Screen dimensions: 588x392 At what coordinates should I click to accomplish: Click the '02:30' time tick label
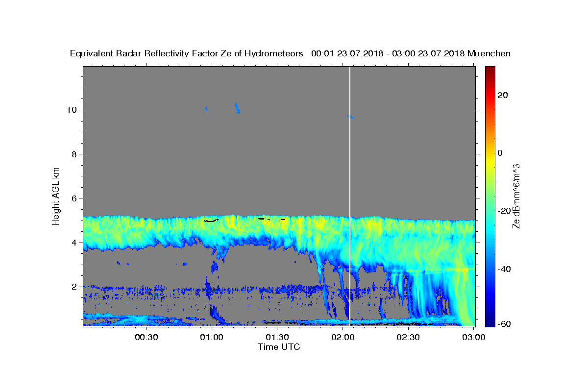pyautogui.click(x=408, y=337)
